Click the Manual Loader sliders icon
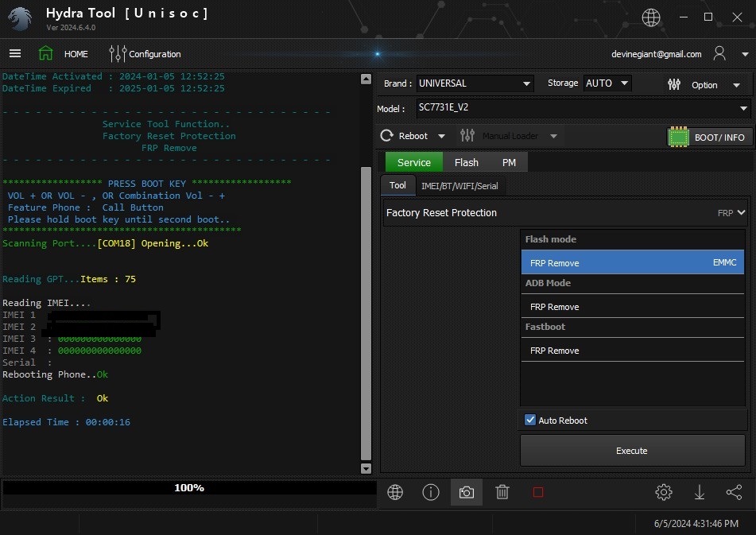The height and width of the screenshot is (535, 756). tap(467, 135)
